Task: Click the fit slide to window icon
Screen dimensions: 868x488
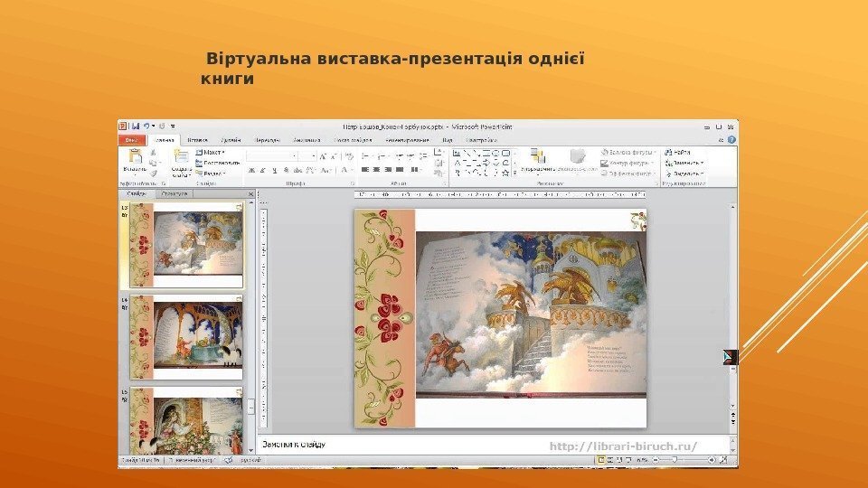Action: point(723,460)
